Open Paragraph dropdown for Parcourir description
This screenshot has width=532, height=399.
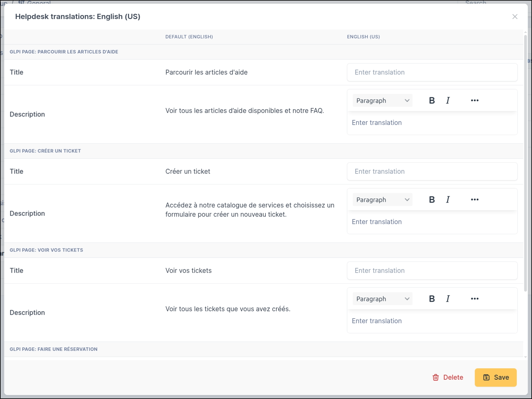coord(382,101)
